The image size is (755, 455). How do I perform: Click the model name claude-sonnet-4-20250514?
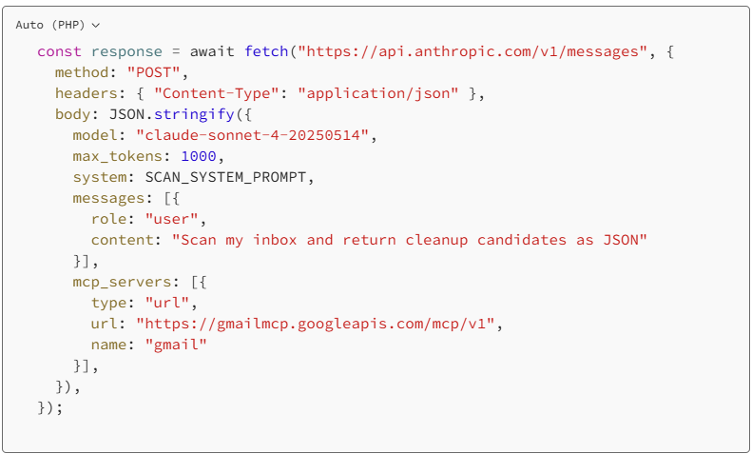click(252, 135)
